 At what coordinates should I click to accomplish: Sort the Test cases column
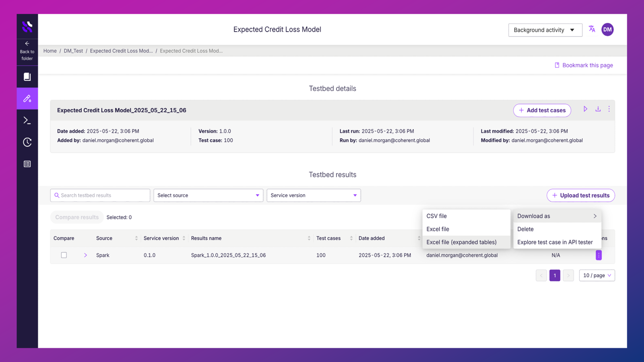(x=352, y=238)
